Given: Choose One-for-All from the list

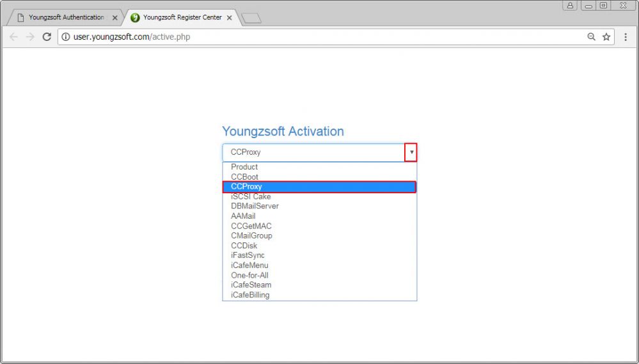Looking at the screenshot, I should pos(320,275).
